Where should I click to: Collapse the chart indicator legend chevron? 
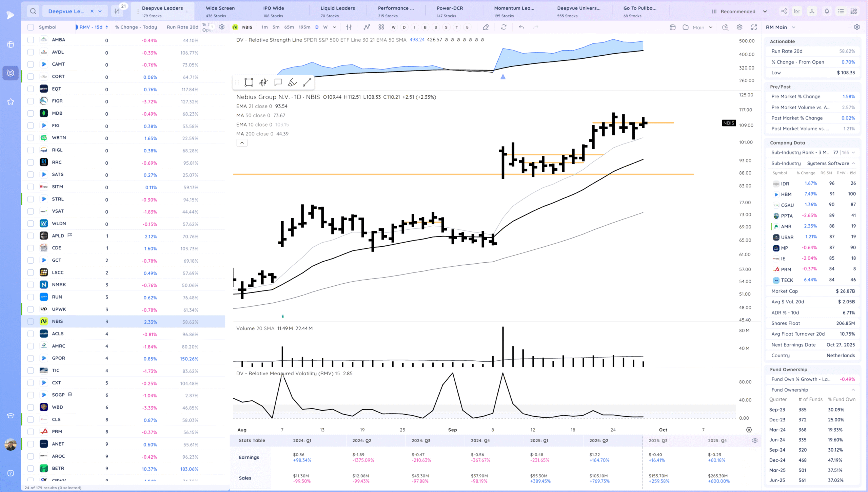242,143
